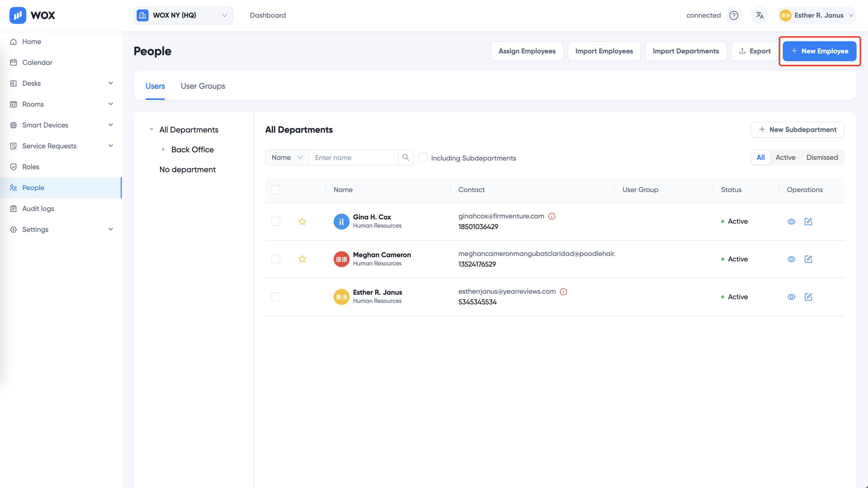This screenshot has height=488, width=868.
Task: Edit Meghan Cameron's record
Action: tap(808, 259)
